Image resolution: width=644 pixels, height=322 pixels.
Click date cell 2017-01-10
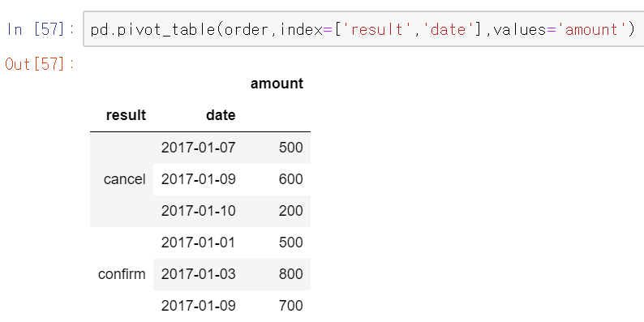[199, 211]
